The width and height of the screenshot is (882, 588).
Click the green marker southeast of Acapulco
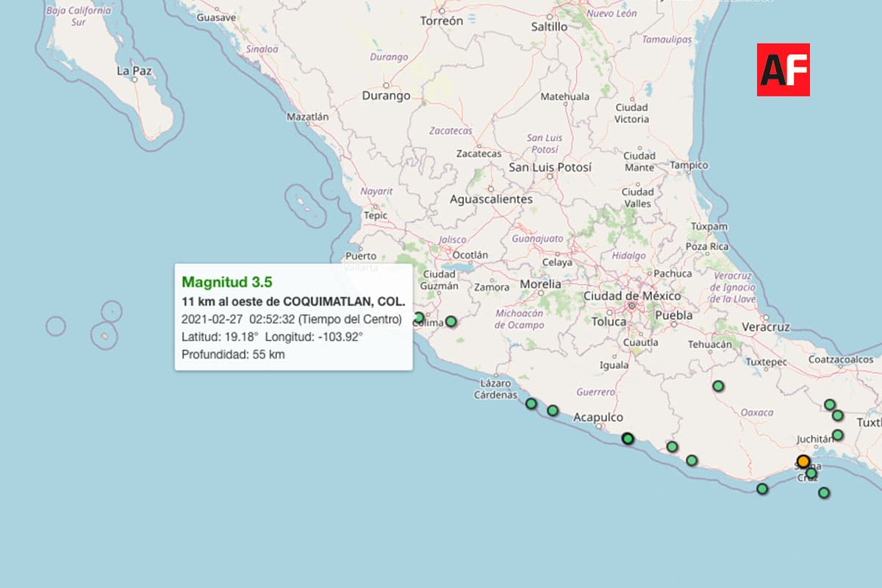click(x=628, y=438)
